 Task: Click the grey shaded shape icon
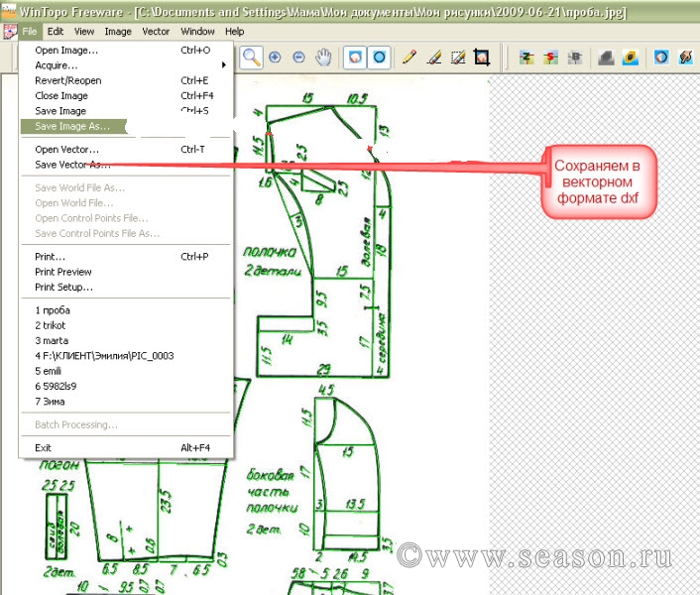[x=606, y=58]
